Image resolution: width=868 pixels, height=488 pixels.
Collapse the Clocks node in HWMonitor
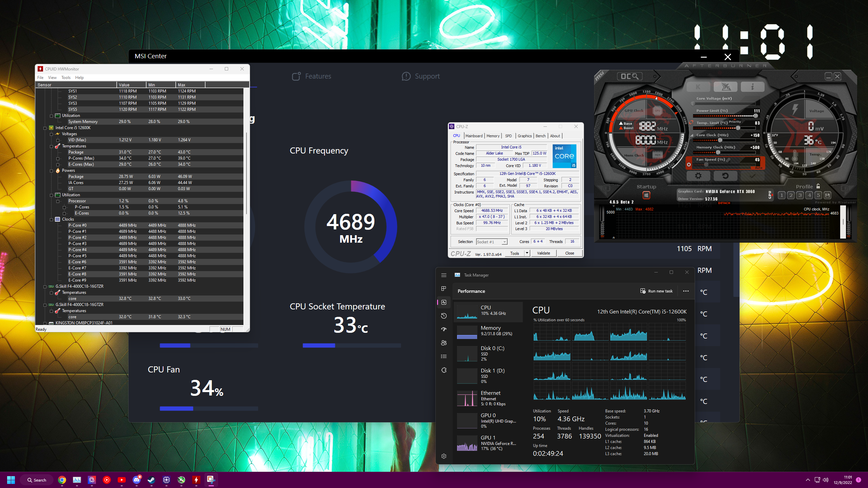51,219
